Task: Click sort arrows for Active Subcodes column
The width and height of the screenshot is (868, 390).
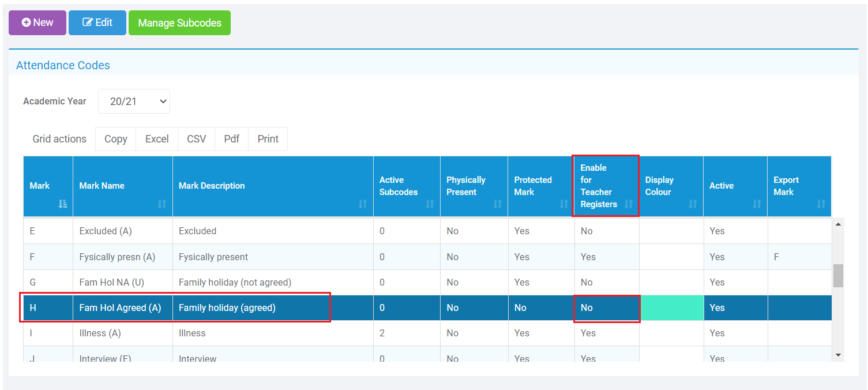Action: click(430, 204)
